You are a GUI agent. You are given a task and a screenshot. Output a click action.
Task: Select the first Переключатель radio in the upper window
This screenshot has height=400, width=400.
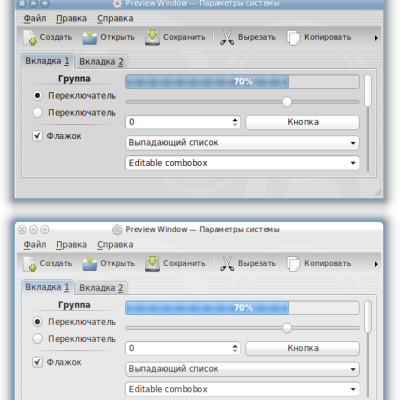[37, 96]
